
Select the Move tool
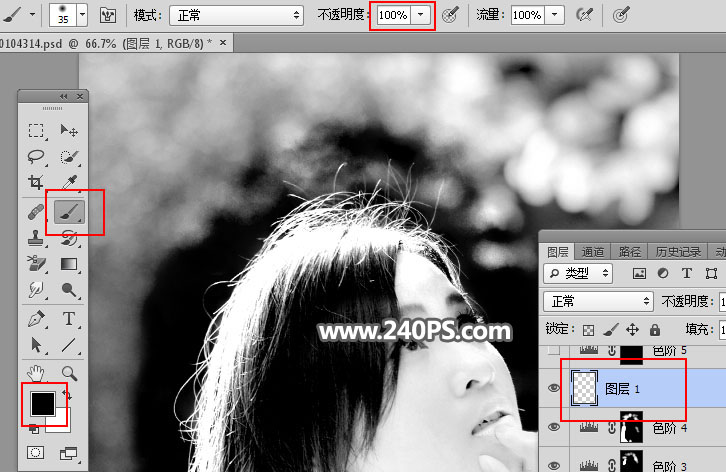tap(69, 131)
